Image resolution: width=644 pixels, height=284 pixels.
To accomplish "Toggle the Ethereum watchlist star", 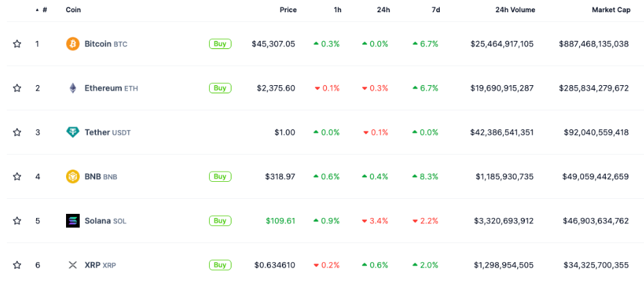I will (17, 88).
